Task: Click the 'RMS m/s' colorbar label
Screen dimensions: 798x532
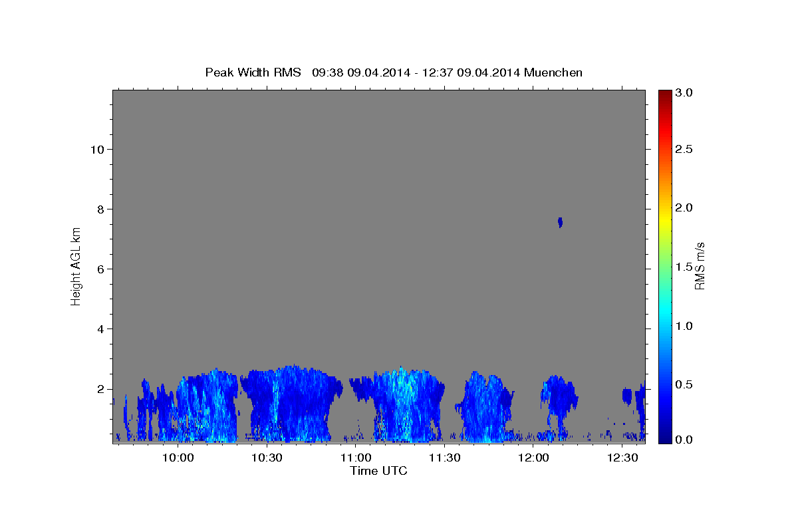Action: [700, 266]
